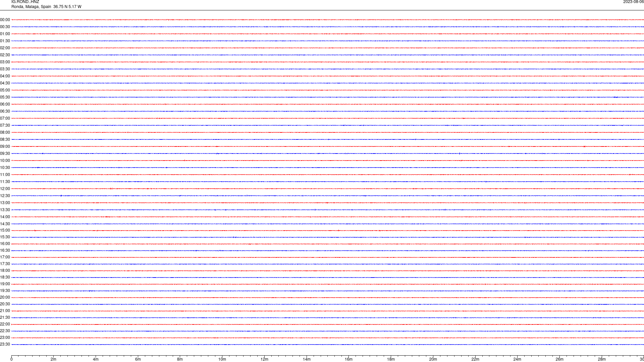This screenshot has height=362, width=644.
Task: Select the 15:30 time row label
Action: pyautogui.click(x=5, y=237)
